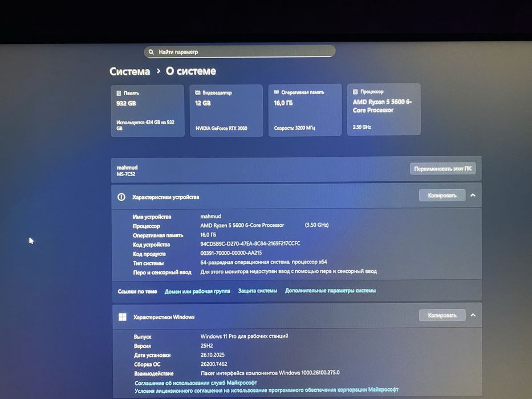Click the search magnifier icon
The width and height of the screenshot is (532, 399).
[x=151, y=52]
